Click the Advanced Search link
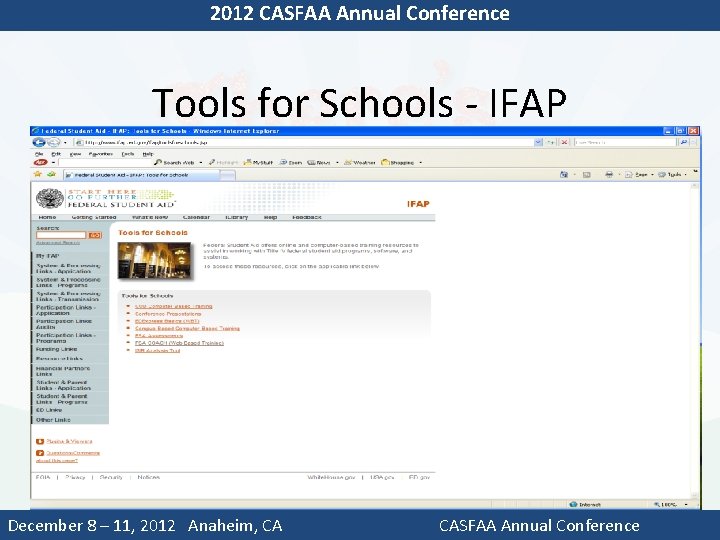720x540 pixels. tap(58, 243)
